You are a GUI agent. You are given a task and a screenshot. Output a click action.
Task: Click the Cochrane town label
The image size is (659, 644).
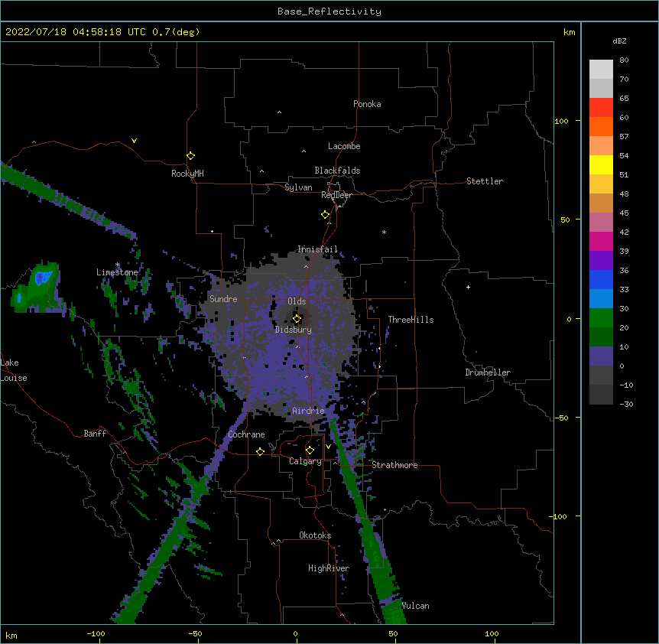point(246,434)
